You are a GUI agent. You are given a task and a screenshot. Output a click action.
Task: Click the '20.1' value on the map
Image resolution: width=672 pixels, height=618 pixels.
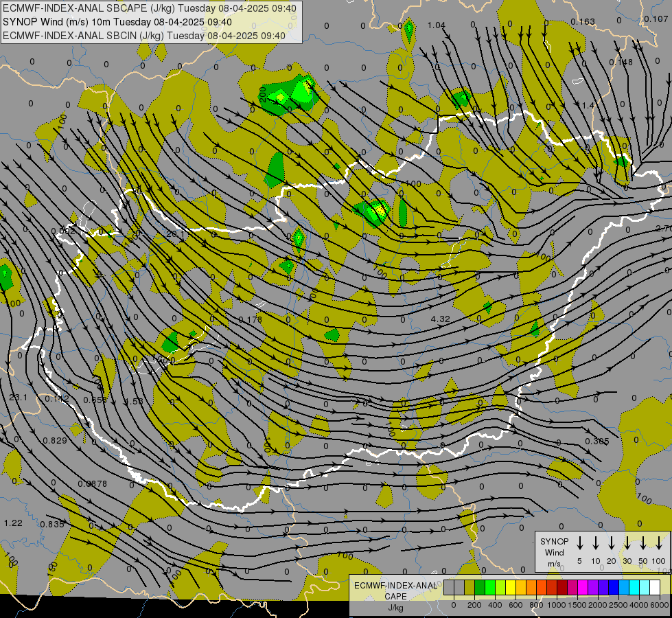(175, 234)
